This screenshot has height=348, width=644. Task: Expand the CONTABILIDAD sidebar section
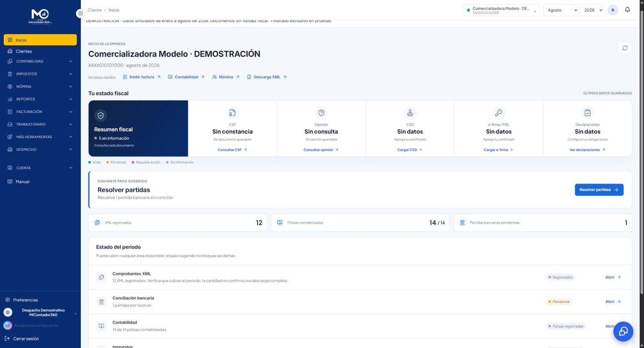coord(40,62)
